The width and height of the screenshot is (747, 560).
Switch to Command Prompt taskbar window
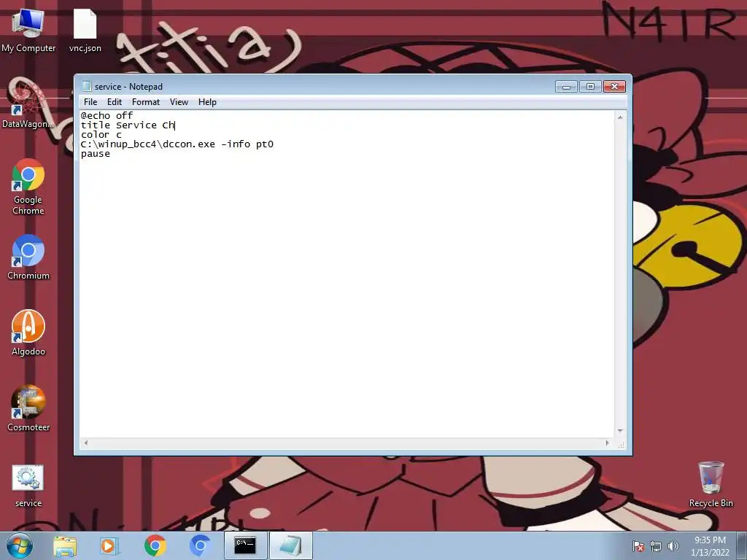click(x=245, y=545)
